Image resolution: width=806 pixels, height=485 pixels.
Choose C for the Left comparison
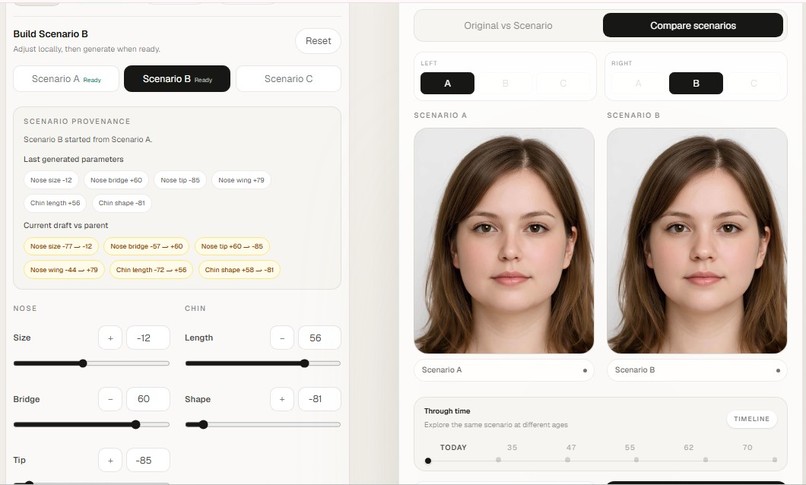coord(563,83)
